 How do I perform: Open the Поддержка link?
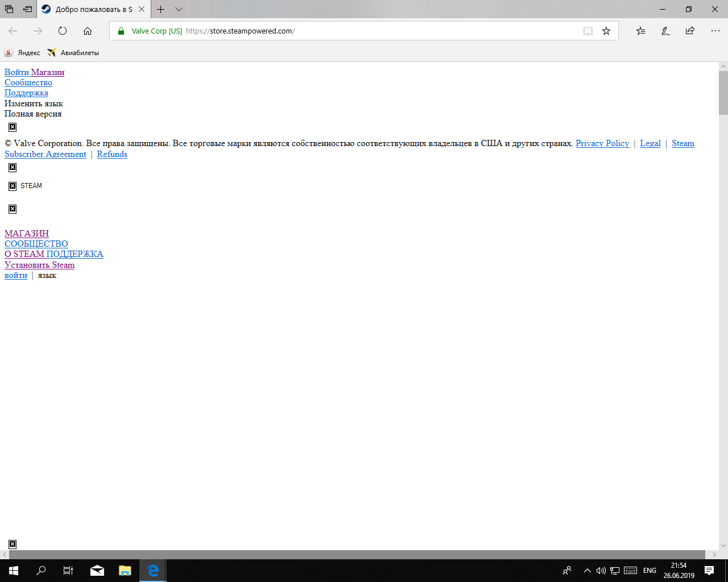[x=26, y=93]
